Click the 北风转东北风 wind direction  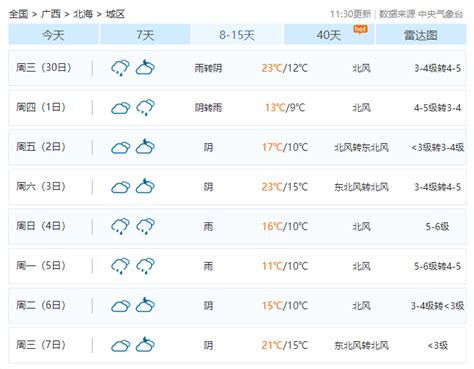[x=362, y=147]
